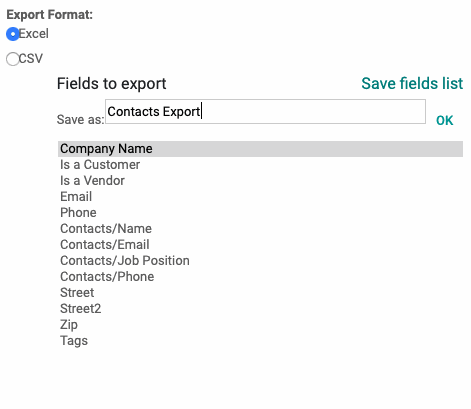Select the Excel export format radio button
This screenshot has height=409, width=471.
(x=13, y=34)
